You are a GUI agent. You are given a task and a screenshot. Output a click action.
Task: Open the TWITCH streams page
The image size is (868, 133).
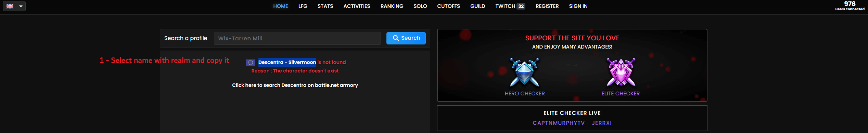(x=505, y=6)
